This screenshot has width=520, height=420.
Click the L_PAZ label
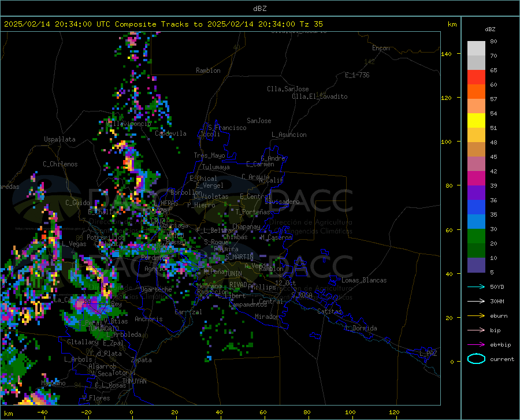click(x=428, y=354)
